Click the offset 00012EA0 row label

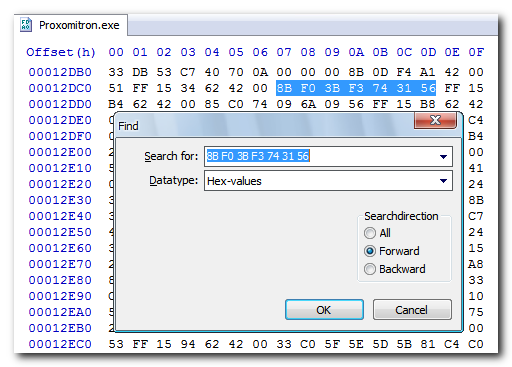point(60,312)
